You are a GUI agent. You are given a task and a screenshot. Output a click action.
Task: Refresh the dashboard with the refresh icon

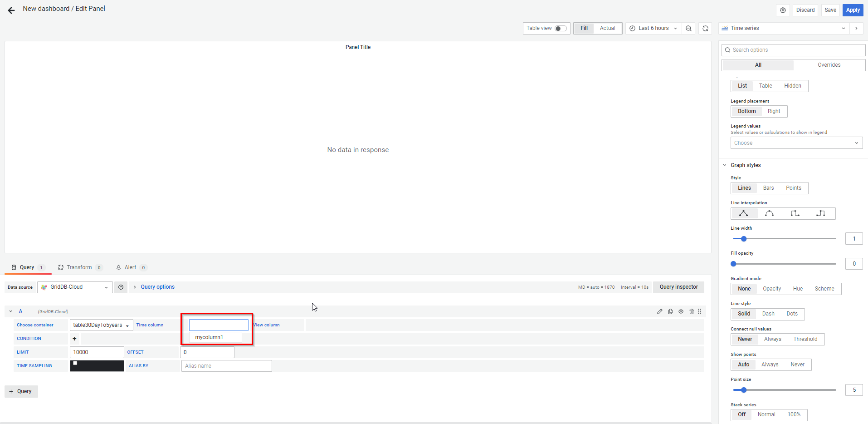[x=705, y=29]
